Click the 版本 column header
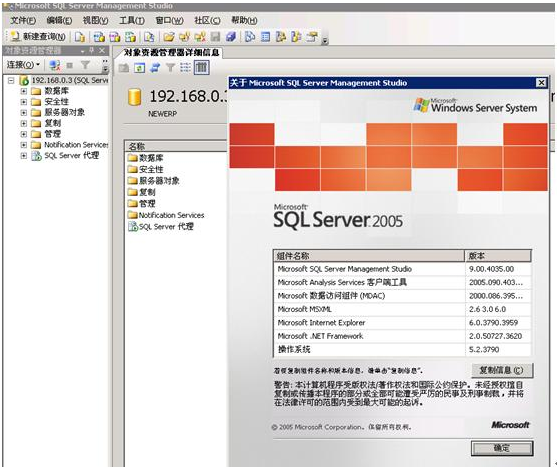This screenshot has width=557, height=468. click(x=498, y=255)
